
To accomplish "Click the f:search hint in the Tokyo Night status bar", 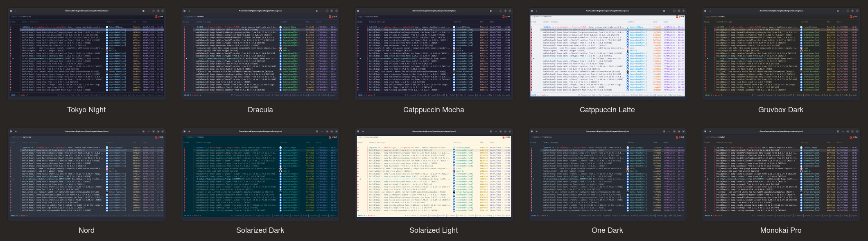I will (x=64, y=95).
